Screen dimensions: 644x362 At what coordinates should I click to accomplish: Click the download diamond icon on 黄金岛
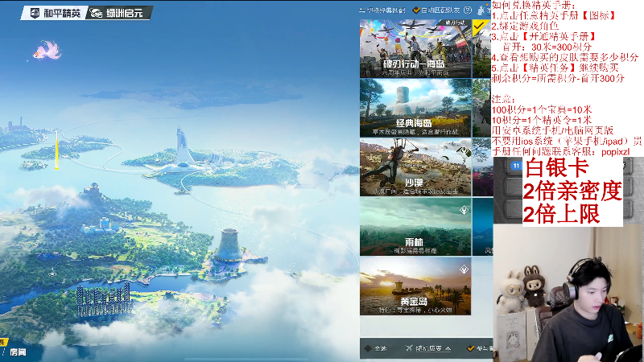[x=464, y=269]
